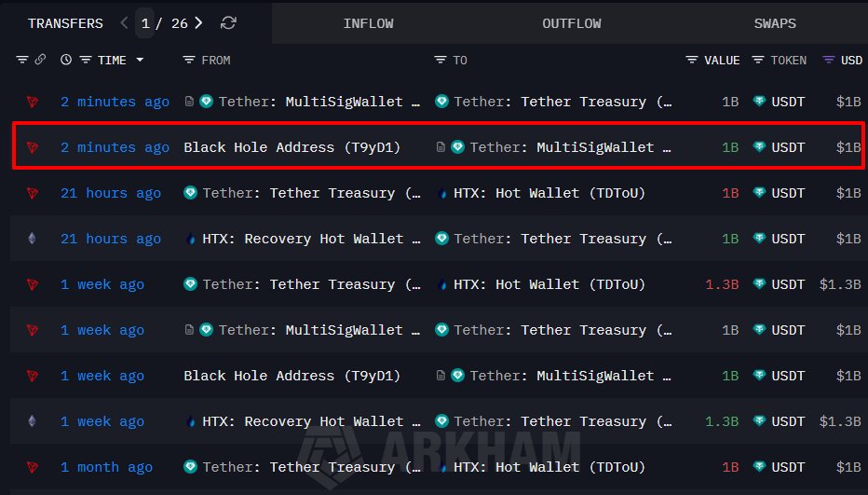Viewport: 868px width, 495px height.
Task: Click USDT token icon in 1 month ago row
Action: 759,467
